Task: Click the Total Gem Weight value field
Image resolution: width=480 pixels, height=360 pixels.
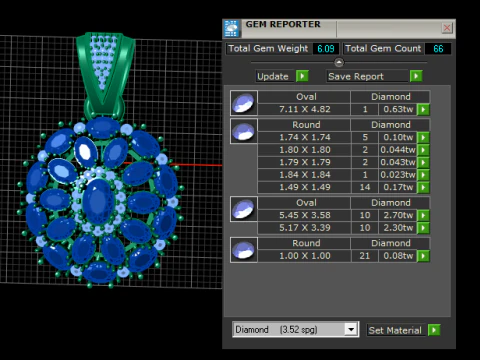Action: tap(326, 49)
